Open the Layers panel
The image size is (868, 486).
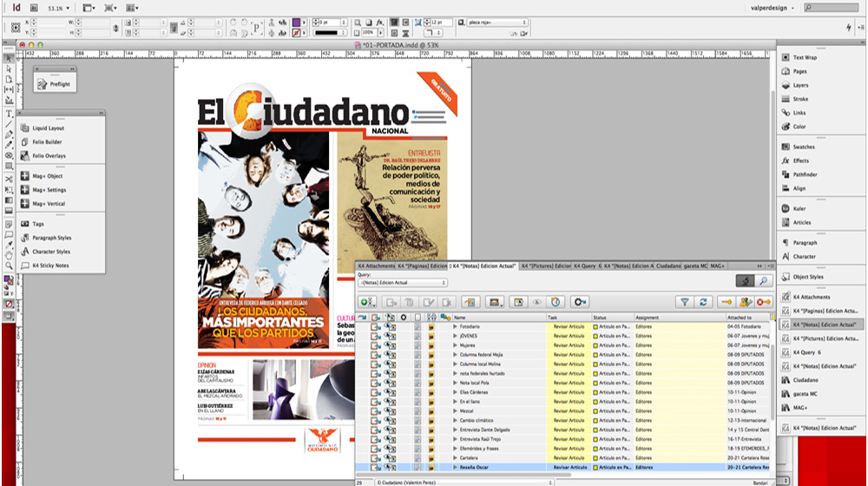coord(799,85)
